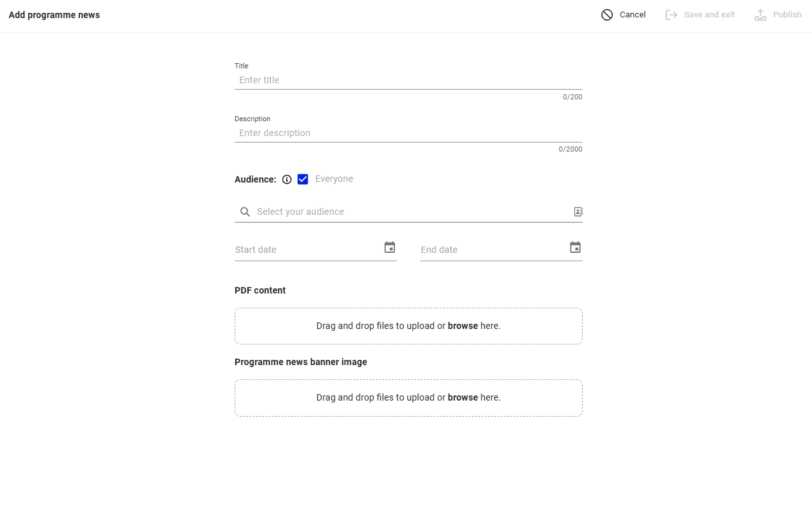Click the Audience: label
The height and width of the screenshot is (507, 812).
(255, 179)
